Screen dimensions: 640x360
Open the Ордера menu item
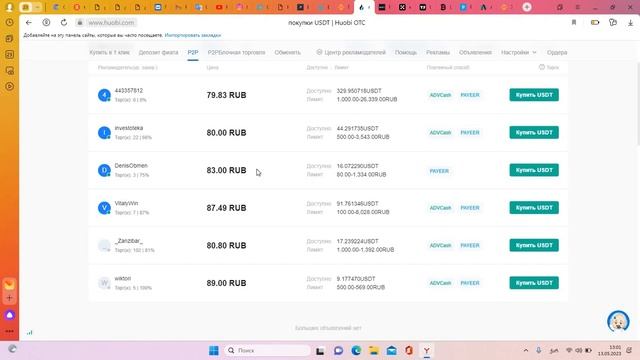(x=557, y=52)
